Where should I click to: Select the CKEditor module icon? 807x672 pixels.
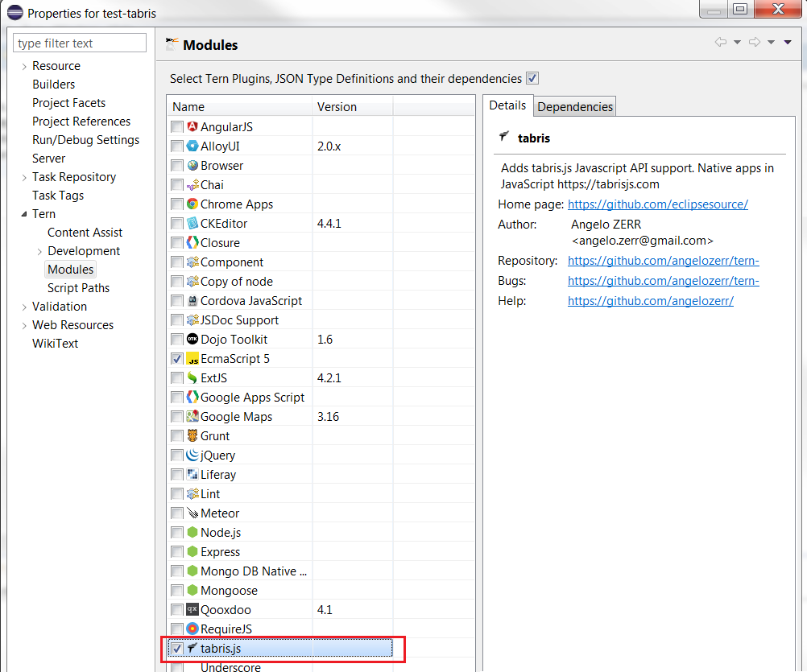click(193, 223)
